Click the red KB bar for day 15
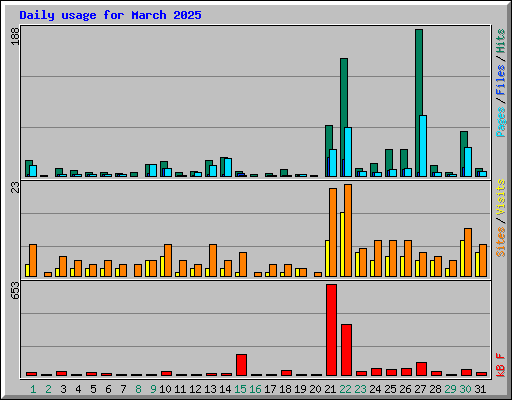 [241, 365]
